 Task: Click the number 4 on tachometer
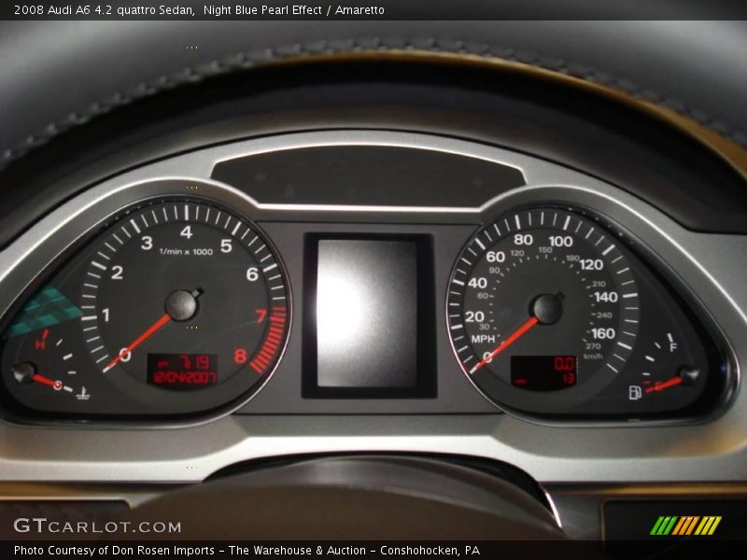click(x=186, y=231)
